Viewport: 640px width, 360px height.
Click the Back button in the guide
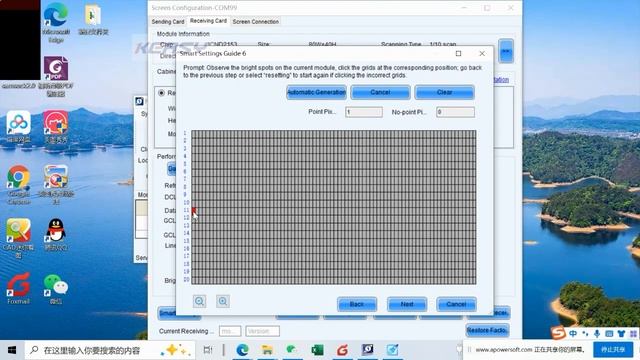[x=357, y=304]
